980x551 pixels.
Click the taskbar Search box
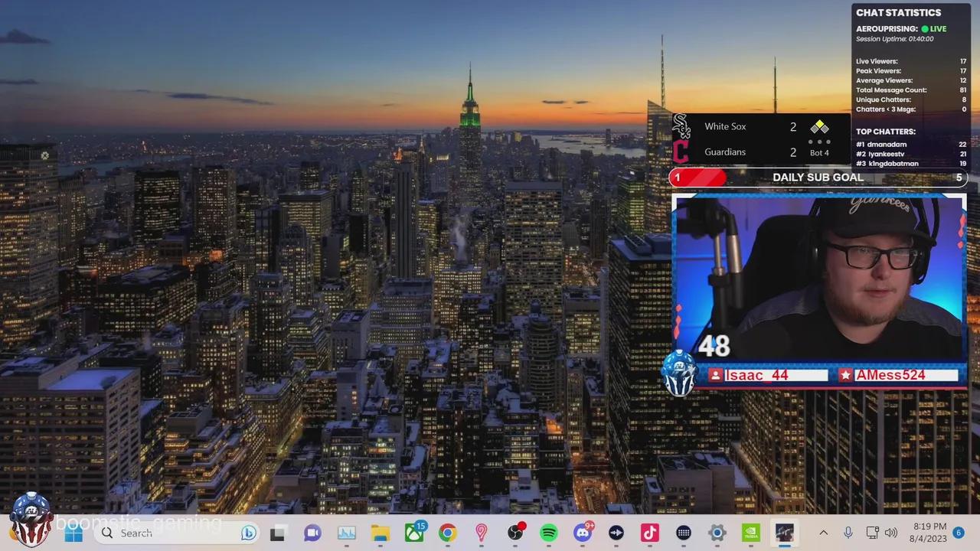pyautogui.click(x=176, y=533)
